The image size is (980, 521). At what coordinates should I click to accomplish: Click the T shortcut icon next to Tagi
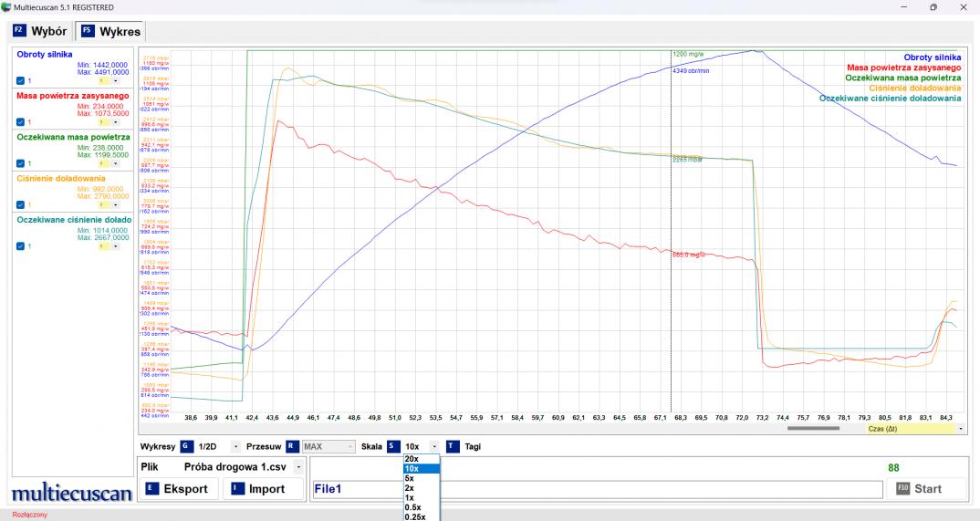pyautogui.click(x=454, y=446)
